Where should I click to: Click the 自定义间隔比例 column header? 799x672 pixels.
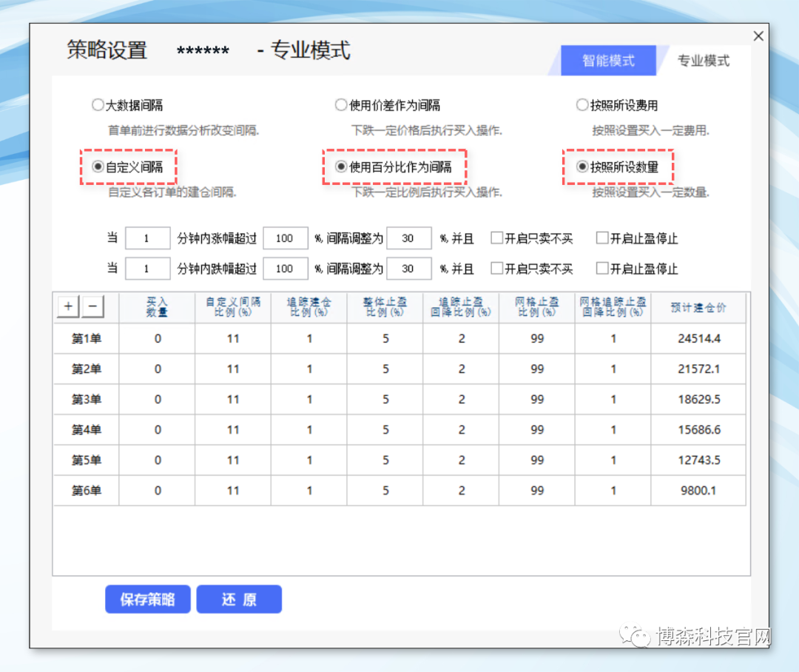tap(233, 307)
